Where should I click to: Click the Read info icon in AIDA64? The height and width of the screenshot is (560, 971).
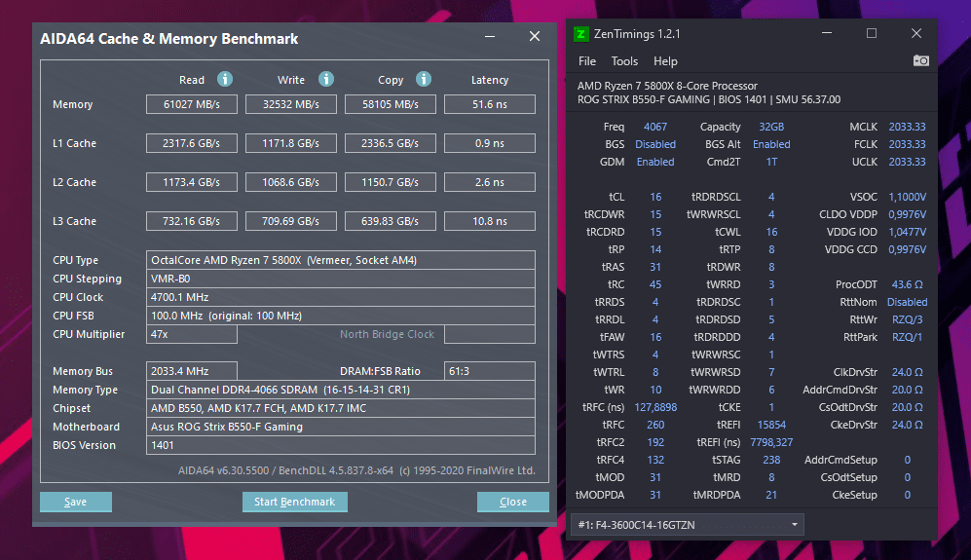(225, 79)
